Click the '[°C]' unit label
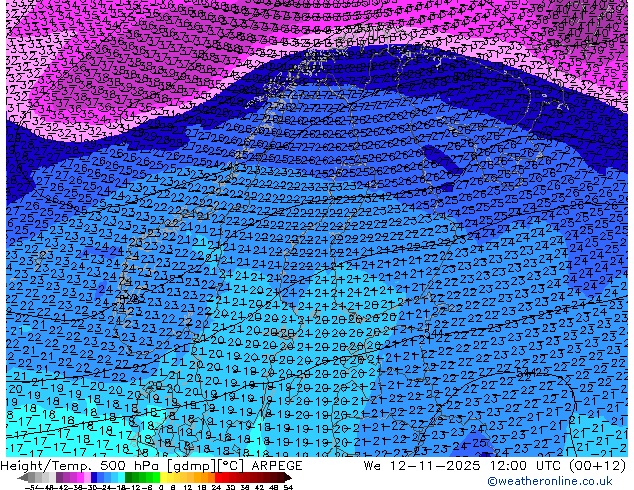The width and height of the screenshot is (634, 490). [230, 466]
